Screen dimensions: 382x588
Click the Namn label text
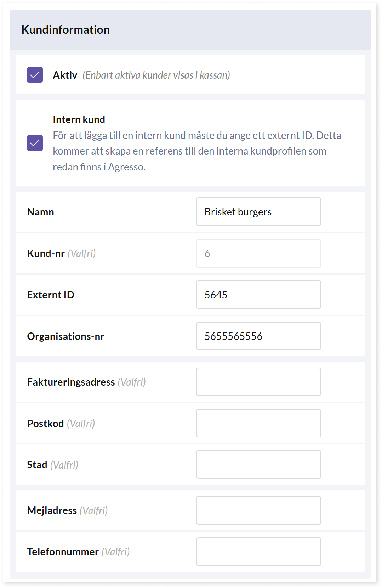click(x=41, y=212)
